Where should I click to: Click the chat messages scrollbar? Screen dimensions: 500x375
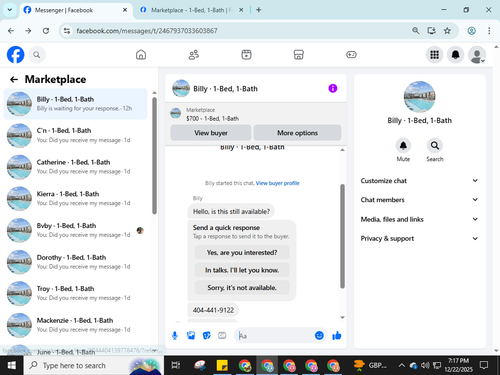(342, 236)
